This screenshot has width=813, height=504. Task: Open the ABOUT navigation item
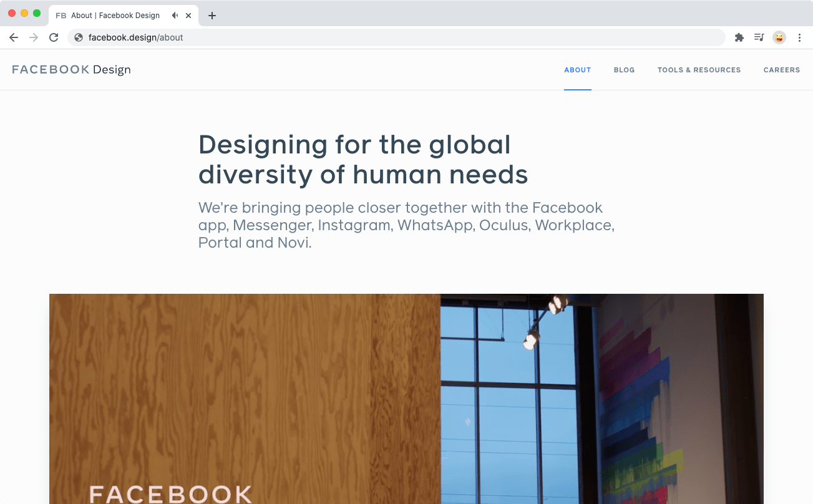[577, 70]
